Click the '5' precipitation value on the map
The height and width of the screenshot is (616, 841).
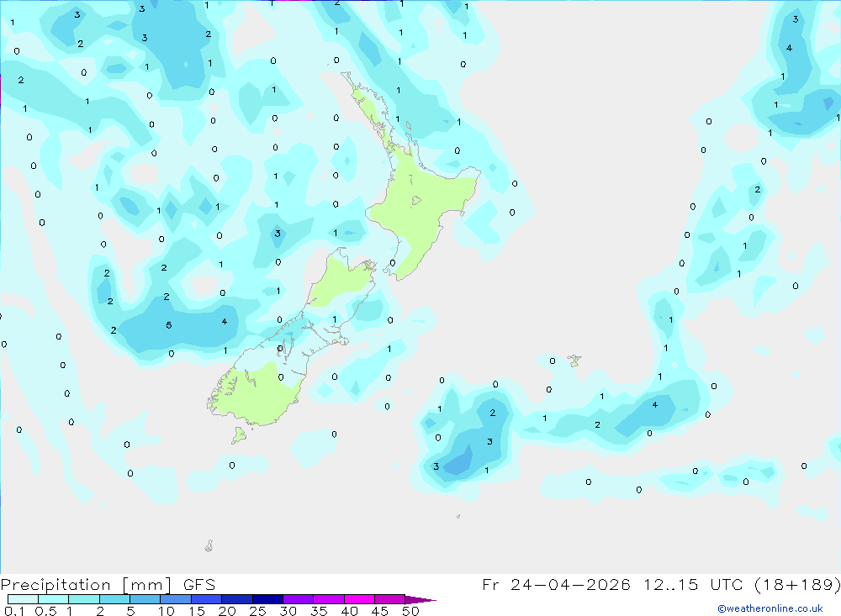coord(169,325)
